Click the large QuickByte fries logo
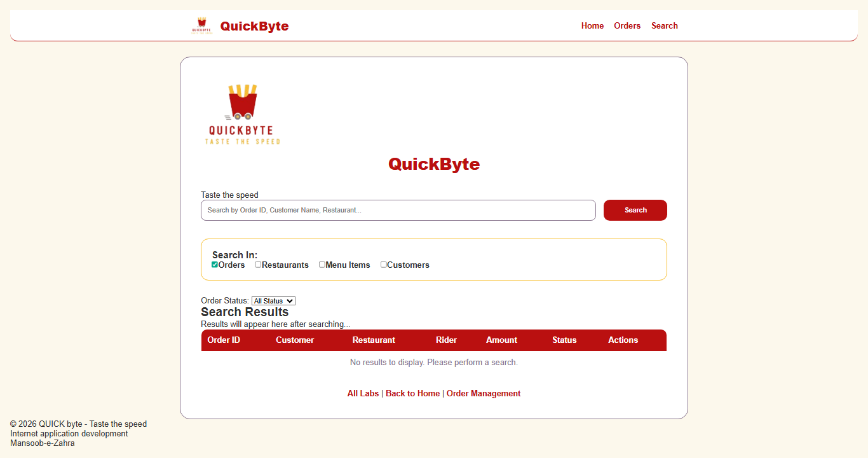Image resolution: width=868 pixels, height=458 pixels. [x=242, y=113]
